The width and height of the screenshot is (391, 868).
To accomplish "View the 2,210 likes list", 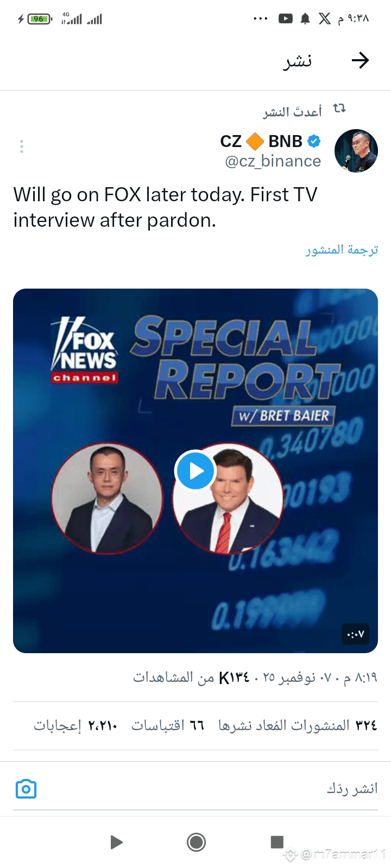I will tap(75, 725).
